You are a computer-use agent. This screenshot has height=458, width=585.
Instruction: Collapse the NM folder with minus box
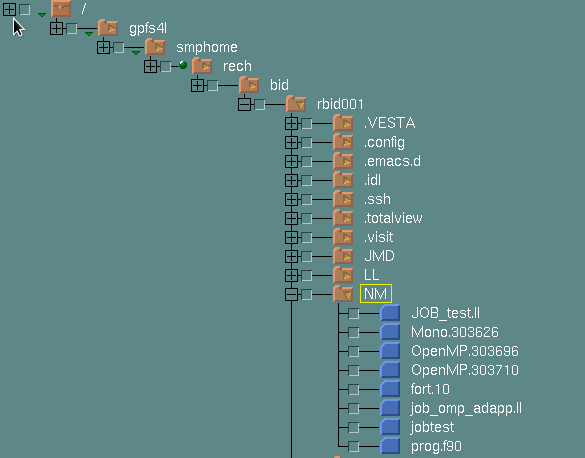tap(291, 294)
